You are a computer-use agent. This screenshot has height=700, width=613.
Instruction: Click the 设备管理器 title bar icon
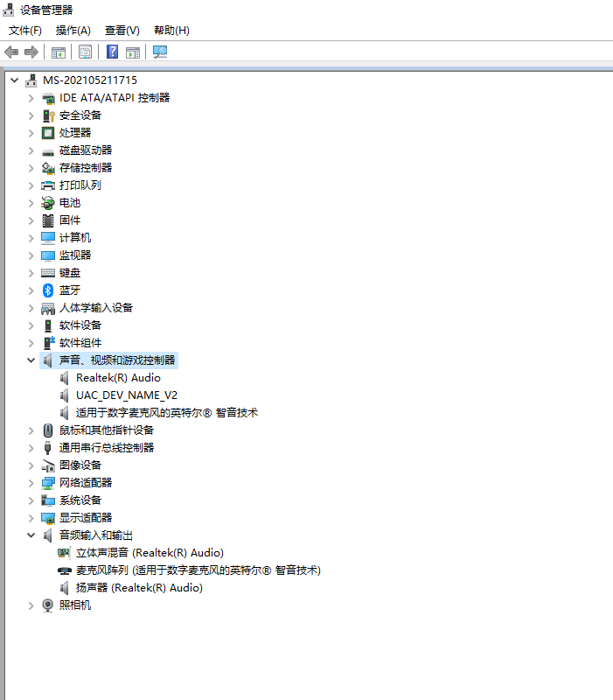pos(8,10)
